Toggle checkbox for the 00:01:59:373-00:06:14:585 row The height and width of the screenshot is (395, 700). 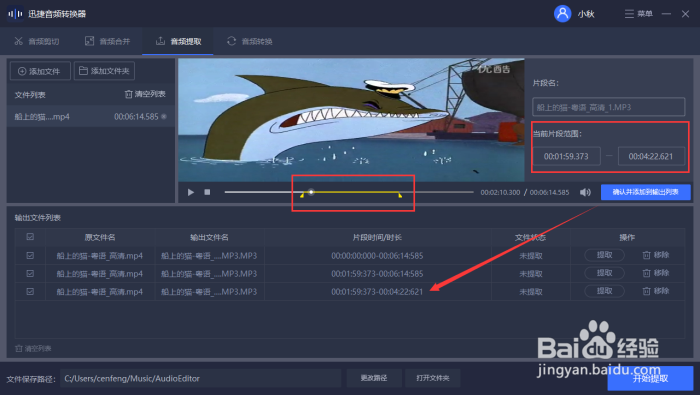(x=30, y=274)
